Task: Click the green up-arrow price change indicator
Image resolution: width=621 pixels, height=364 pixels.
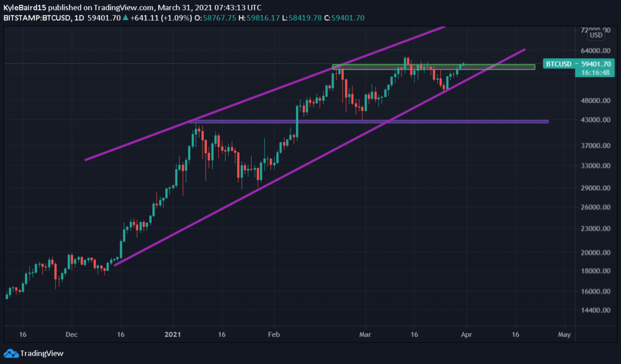Action: click(125, 18)
